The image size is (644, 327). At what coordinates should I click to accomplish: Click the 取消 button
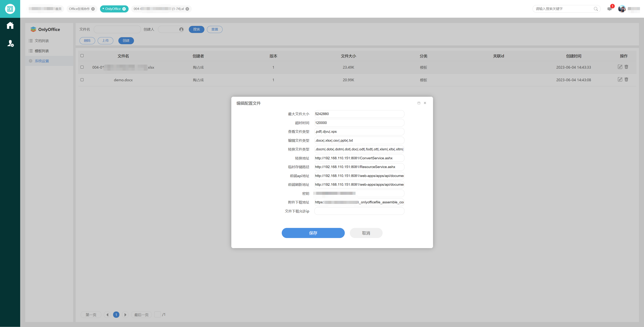click(366, 233)
